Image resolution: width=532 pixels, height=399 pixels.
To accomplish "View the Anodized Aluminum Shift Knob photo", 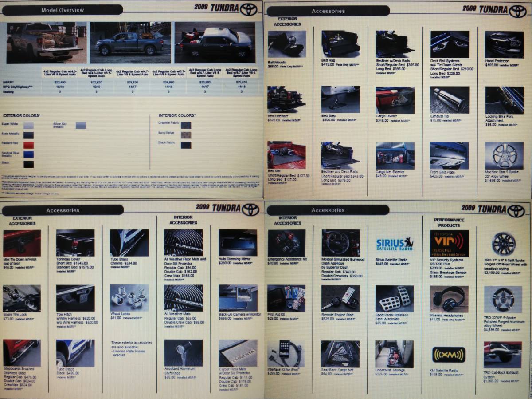I will (184, 353).
